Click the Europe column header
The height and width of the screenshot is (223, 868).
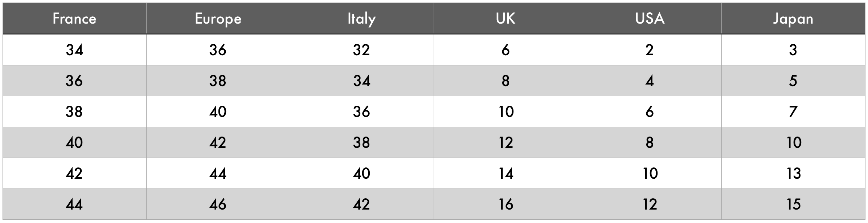coord(218,19)
